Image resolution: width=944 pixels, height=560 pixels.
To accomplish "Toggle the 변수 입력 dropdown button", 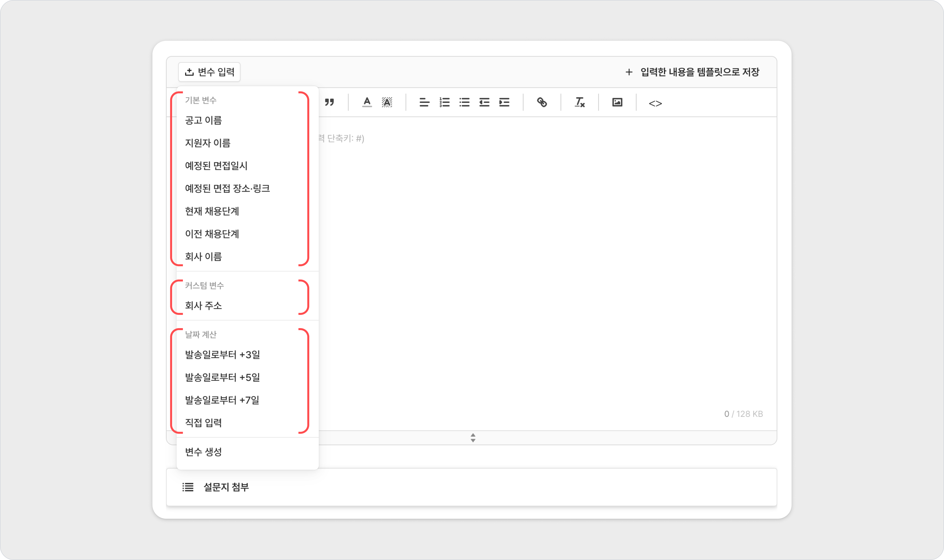I will [x=209, y=72].
